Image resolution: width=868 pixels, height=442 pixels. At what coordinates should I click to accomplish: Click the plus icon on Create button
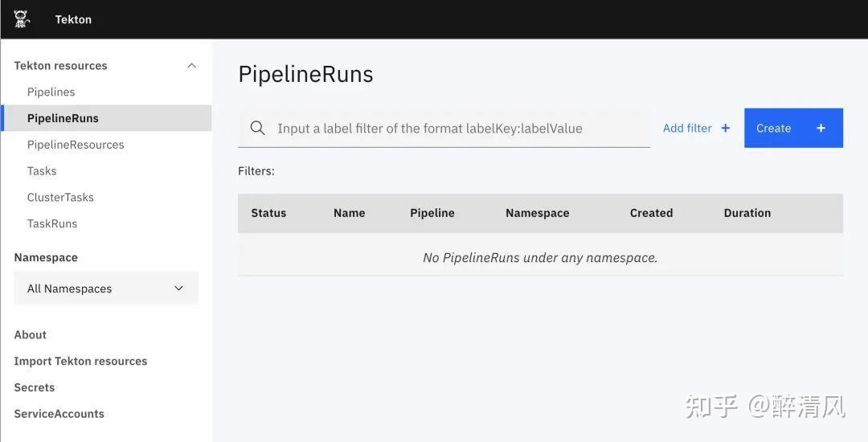tap(821, 128)
